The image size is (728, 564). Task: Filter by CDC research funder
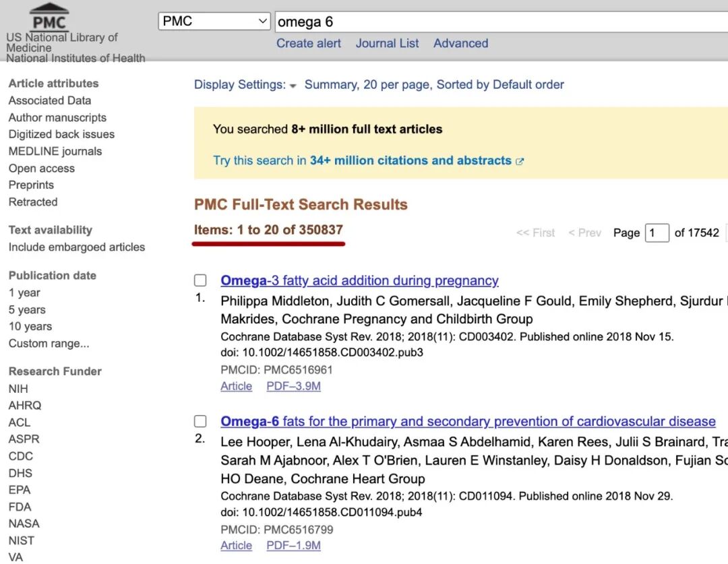[21, 456]
